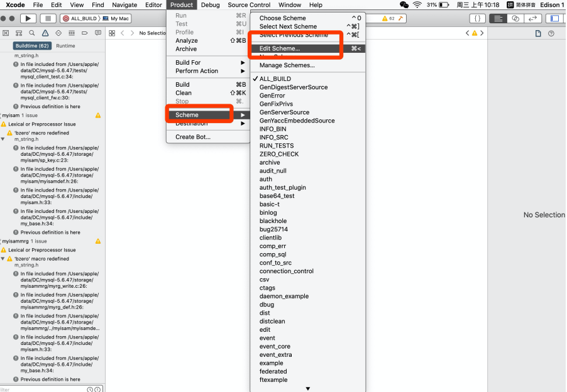Click Select Next Scheme in submenu

coord(308,26)
